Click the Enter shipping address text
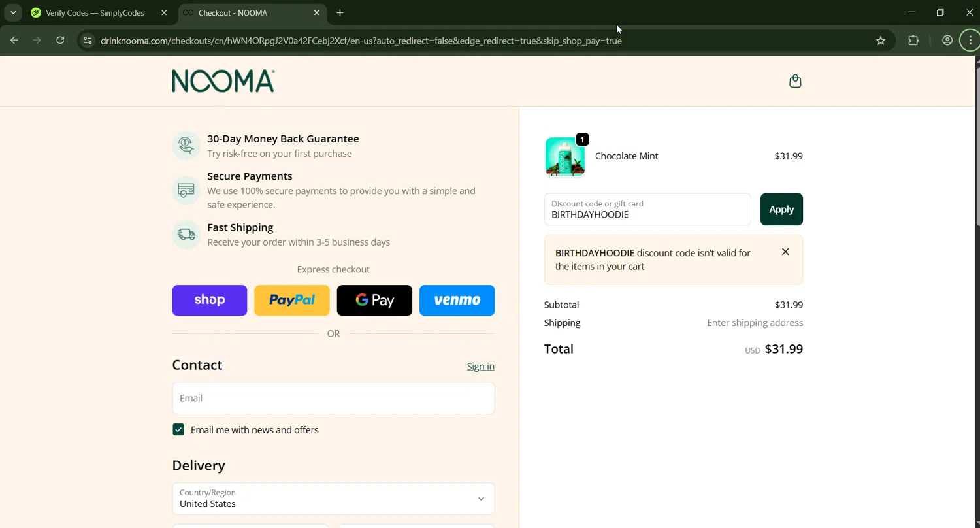Viewport: 980px width, 528px height. (755, 323)
